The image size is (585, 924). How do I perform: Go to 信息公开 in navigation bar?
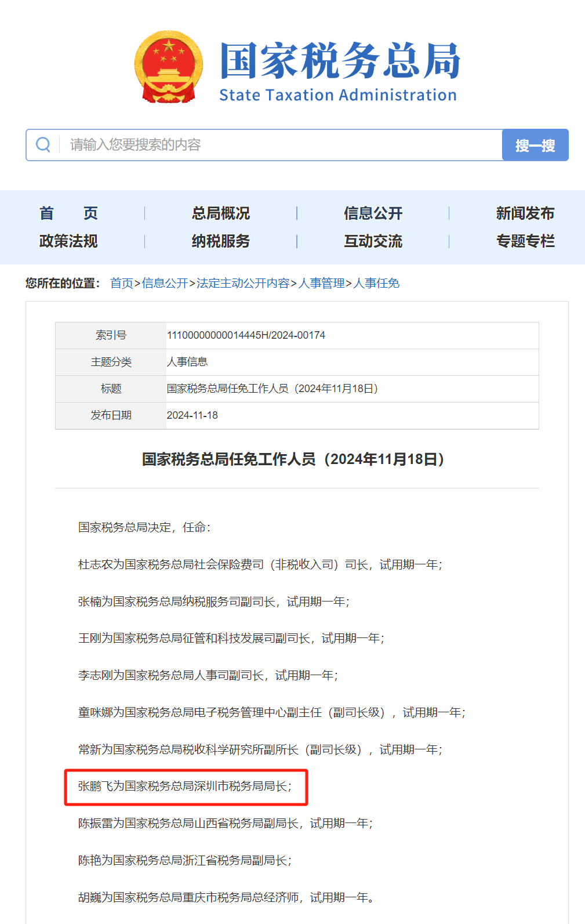point(373,213)
